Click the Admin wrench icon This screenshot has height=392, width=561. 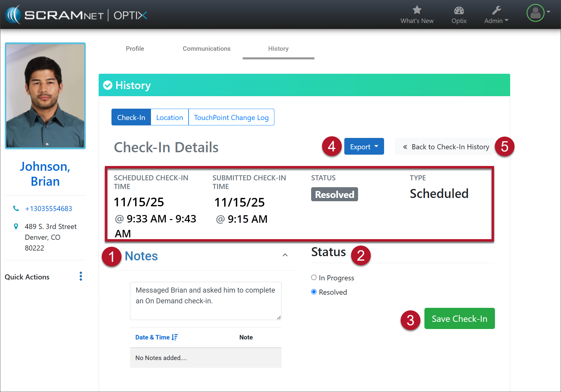pos(496,10)
